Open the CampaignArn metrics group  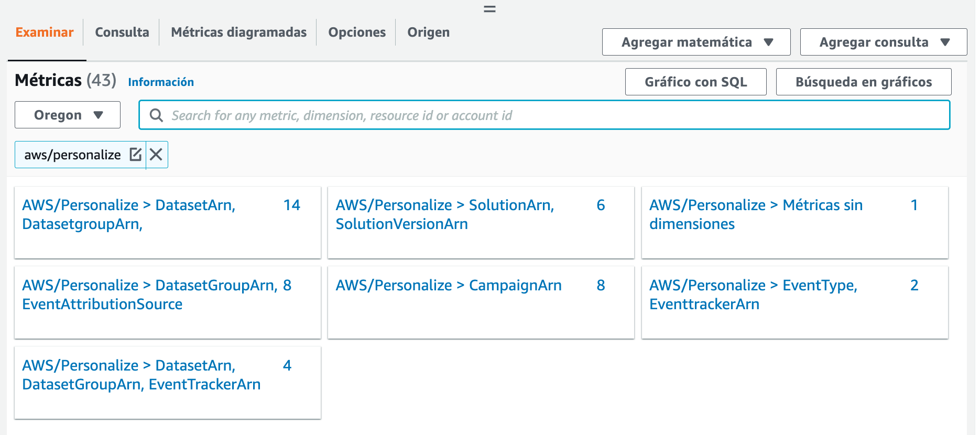click(449, 286)
